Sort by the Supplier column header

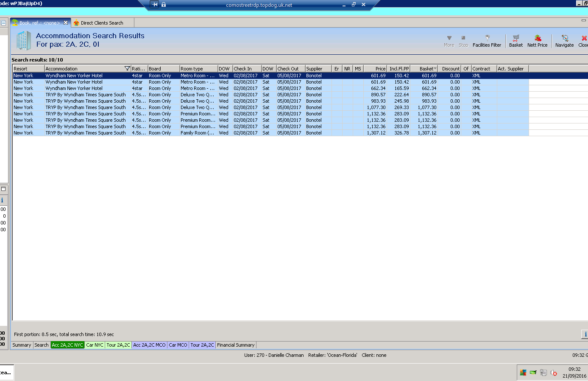coord(318,69)
